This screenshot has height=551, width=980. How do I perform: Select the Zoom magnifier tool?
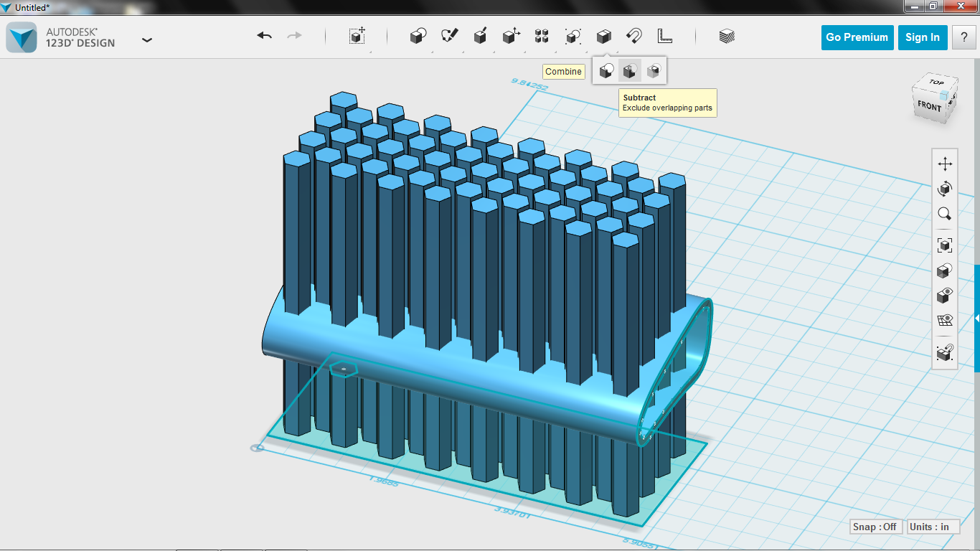(x=945, y=214)
